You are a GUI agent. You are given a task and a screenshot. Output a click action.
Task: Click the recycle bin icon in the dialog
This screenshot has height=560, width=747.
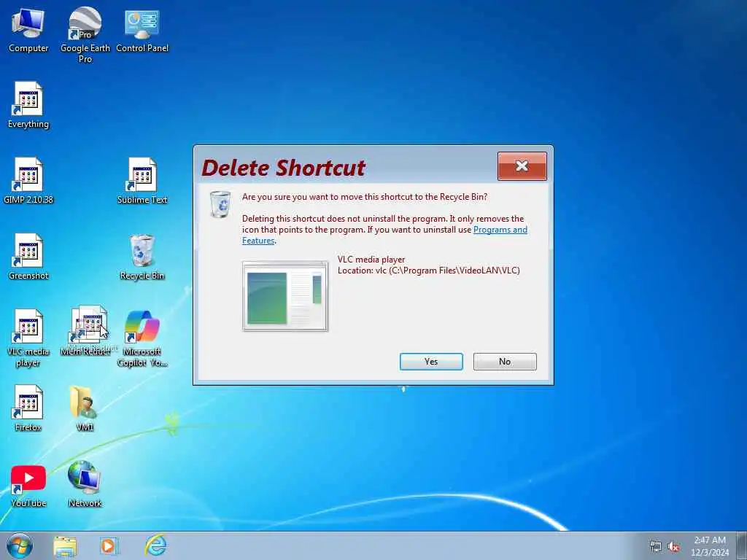click(x=220, y=204)
